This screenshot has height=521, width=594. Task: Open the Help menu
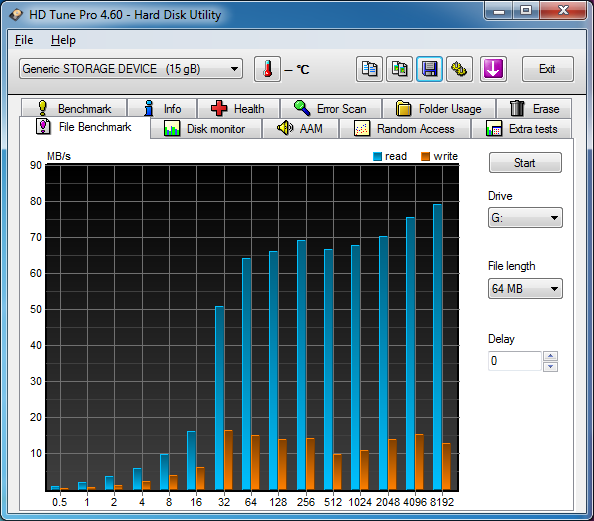pos(63,40)
